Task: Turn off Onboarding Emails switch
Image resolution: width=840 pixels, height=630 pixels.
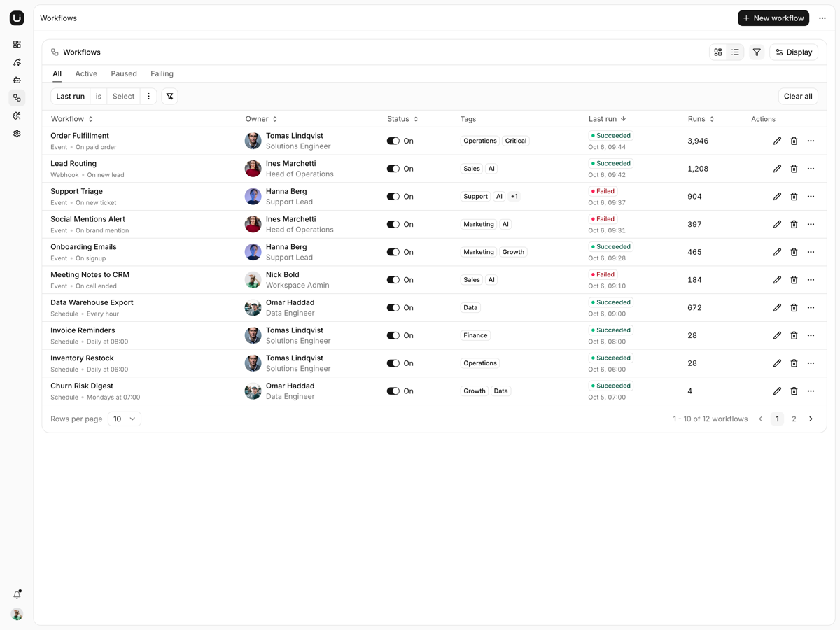Action: (x=393, y=252)
